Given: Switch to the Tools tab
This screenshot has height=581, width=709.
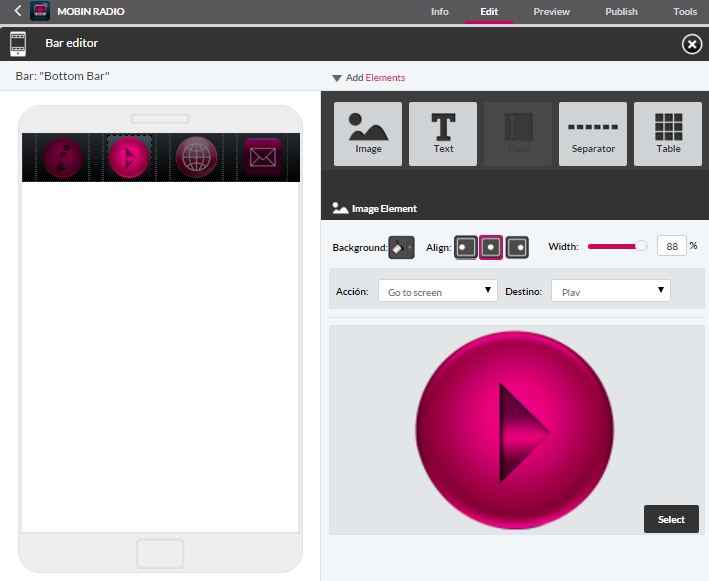Looking at the screenshot, I should [685, 12].
